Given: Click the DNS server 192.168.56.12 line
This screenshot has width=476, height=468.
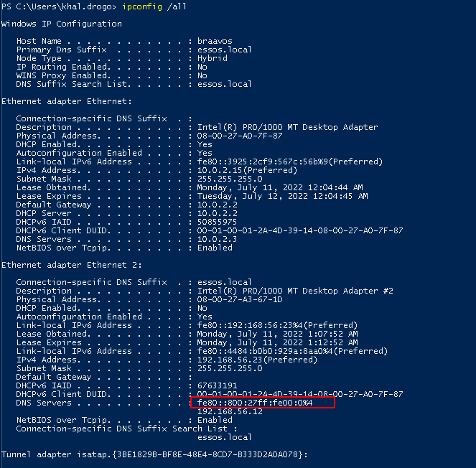Looking at the screenshot, I should pyautogui.click(x=230, y=411).
